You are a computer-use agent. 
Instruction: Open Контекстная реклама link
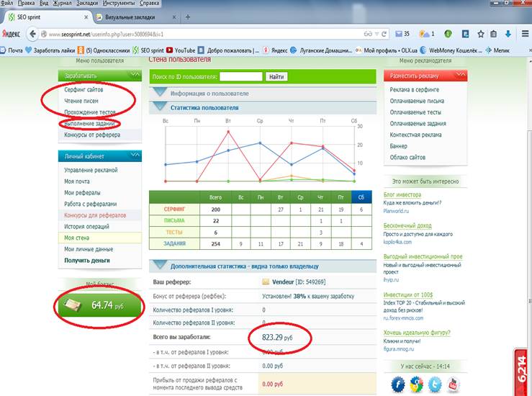point(415,135)
